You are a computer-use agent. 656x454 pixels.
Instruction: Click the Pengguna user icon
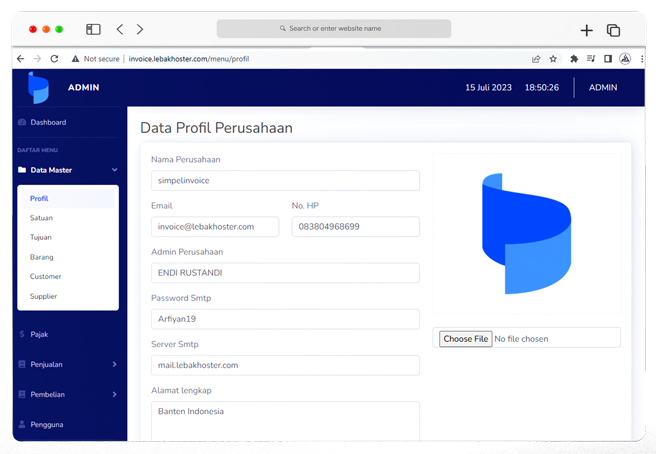pyautogui.click(x=22, y=424)
